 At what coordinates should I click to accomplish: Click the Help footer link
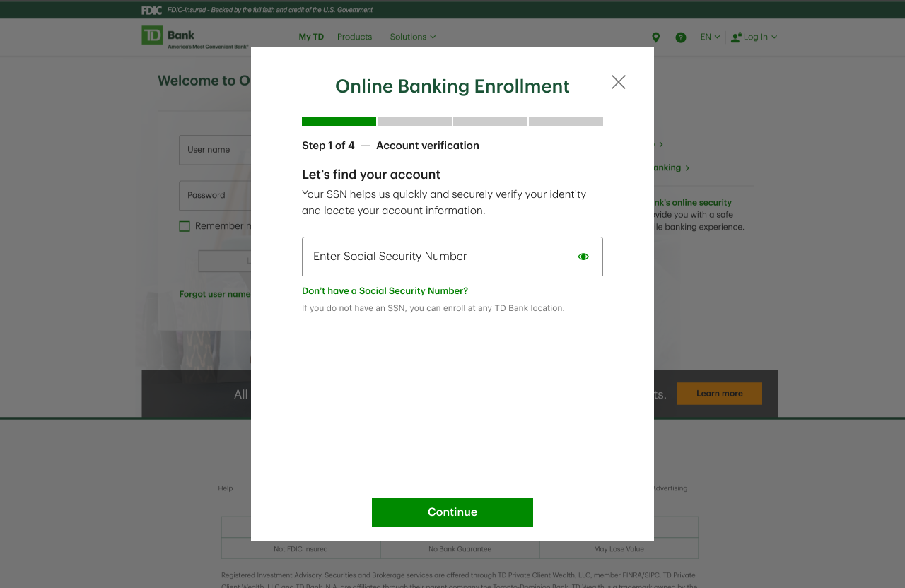(x=226, y=488)
